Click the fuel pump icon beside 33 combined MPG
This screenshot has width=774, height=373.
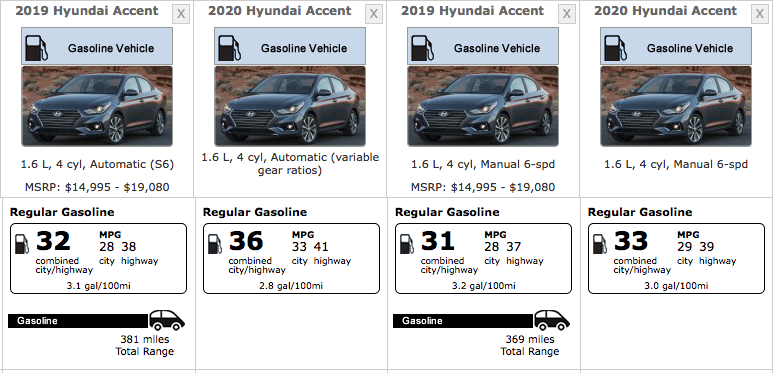pos(599,244)
